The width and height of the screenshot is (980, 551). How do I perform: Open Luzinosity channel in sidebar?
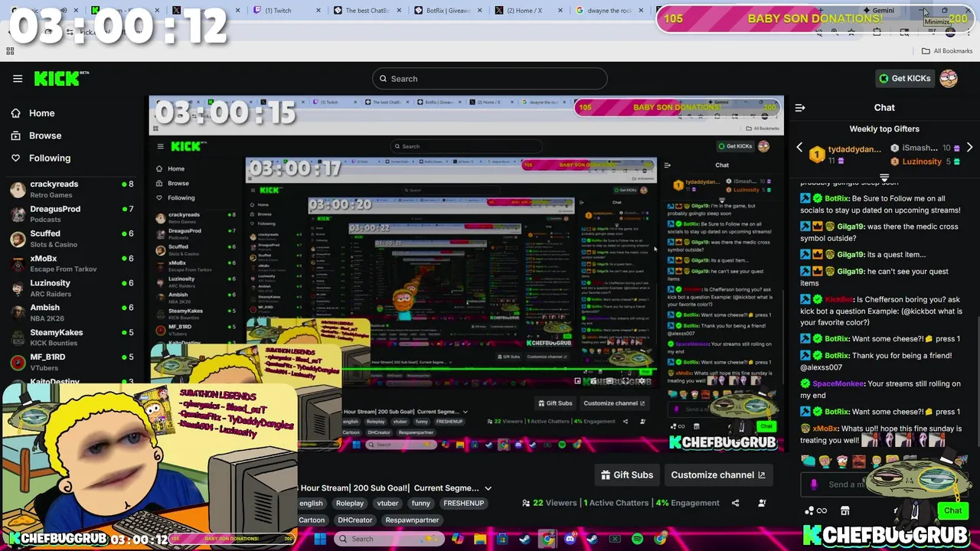point(72,288)
